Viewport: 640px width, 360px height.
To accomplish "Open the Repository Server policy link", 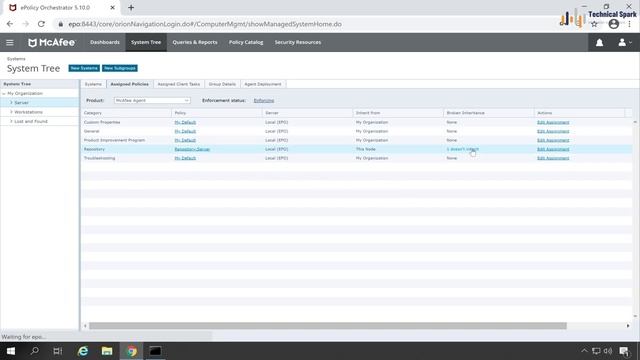I will [192, 149].
